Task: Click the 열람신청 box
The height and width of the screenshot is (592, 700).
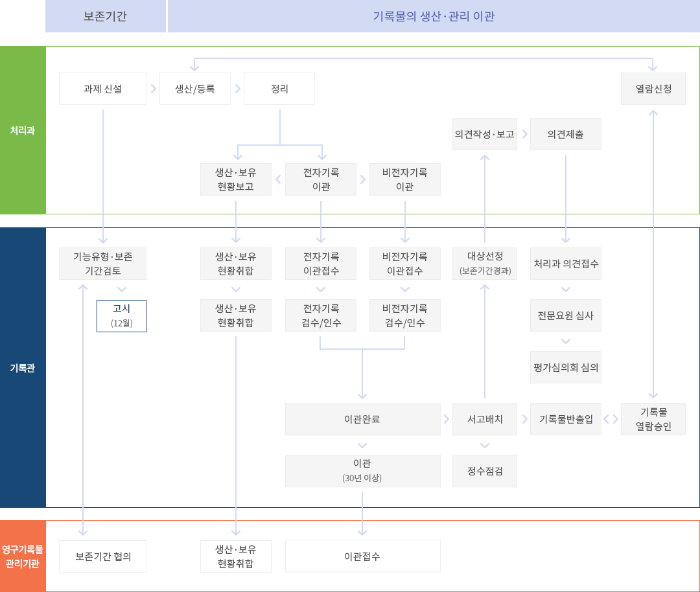Action: [x=653, y=89]
